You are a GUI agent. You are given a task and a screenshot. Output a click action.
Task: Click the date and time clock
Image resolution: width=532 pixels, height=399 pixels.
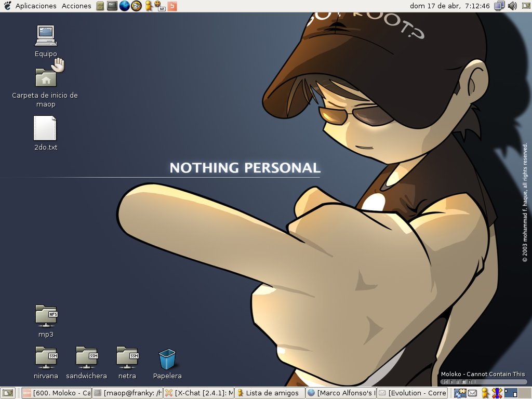[x=449, y=6]
